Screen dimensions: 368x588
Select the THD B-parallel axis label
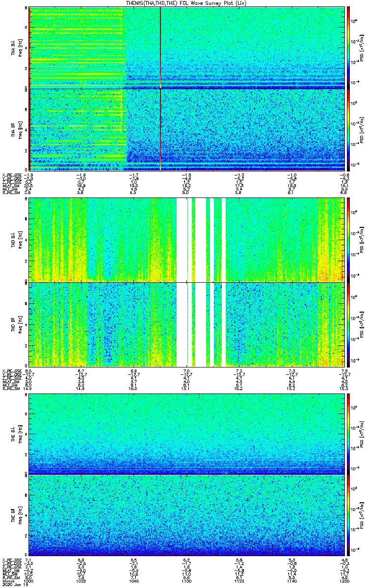click(14, 324)
